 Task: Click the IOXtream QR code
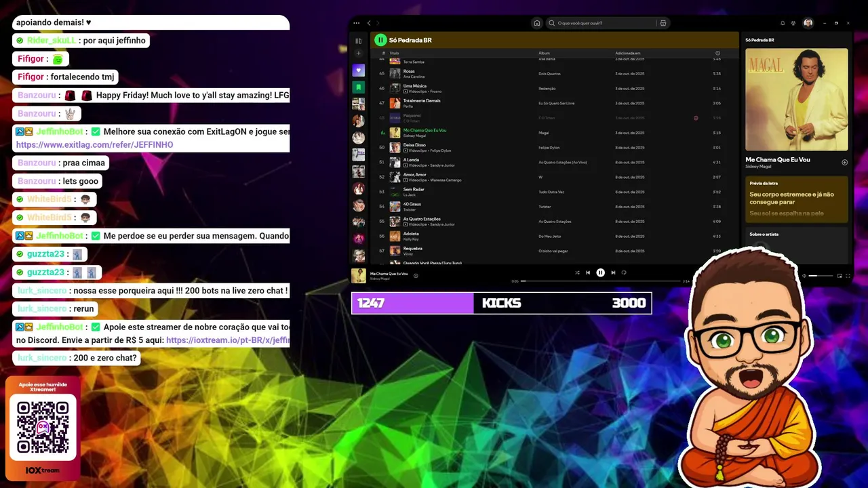click(x=43, y=427)
